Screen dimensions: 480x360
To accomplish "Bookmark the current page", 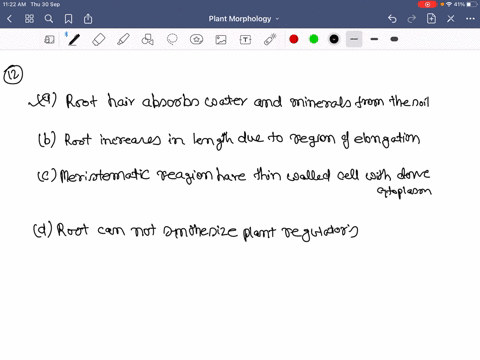I will (68, 19).
